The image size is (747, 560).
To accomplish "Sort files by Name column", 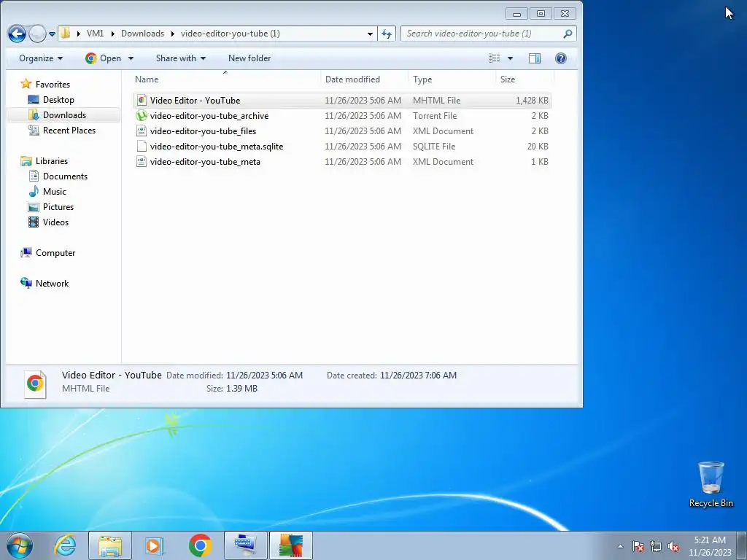I will coord(225,79).
